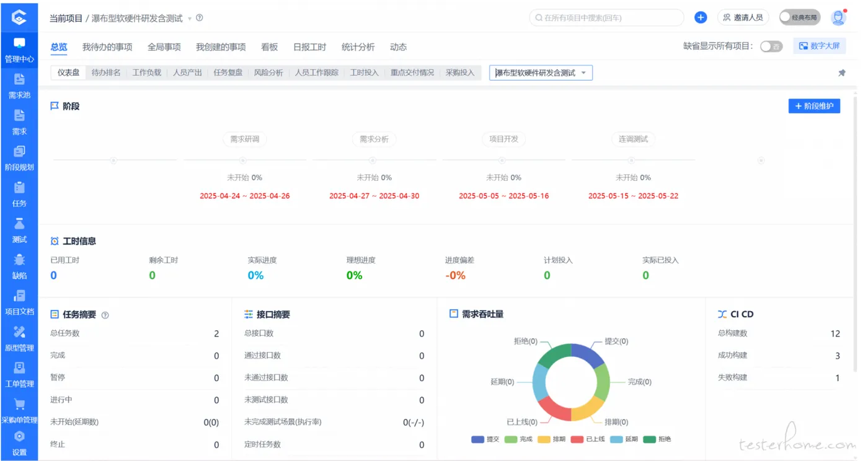Click the 缺陷 bug icon in sidebar
The width and height of the screenshot is (868, 461).
(19, 260)
